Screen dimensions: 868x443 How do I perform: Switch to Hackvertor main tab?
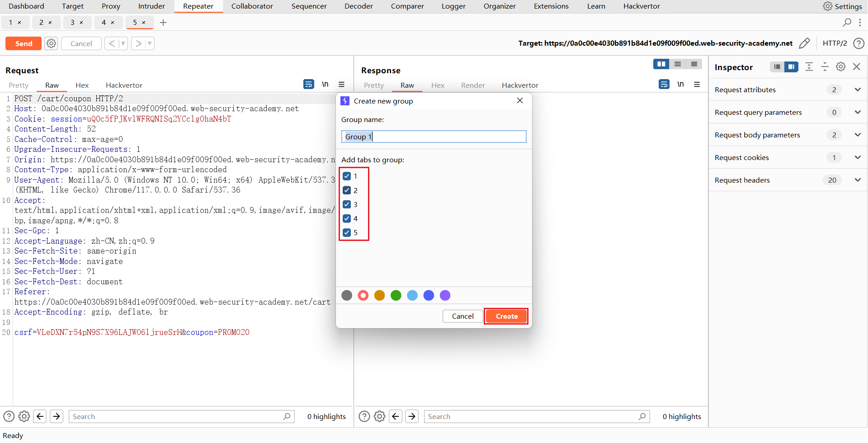coord(642,6)
